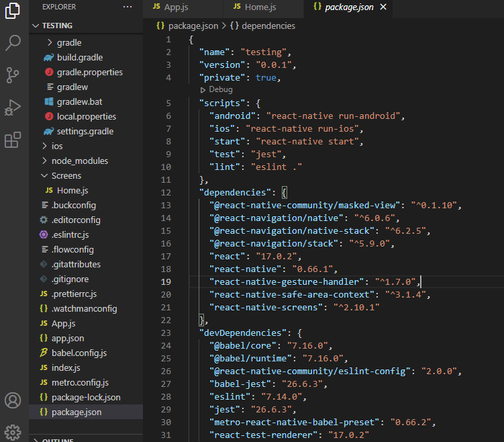Click the braces icon in the package.json breadcrumb
The width and height of the screenshot is (504, 442).
(x=160, y=26)
